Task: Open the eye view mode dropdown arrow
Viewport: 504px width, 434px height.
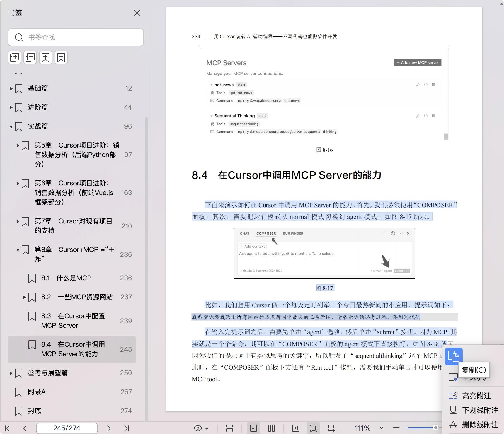Action: [x=207, y=428]
